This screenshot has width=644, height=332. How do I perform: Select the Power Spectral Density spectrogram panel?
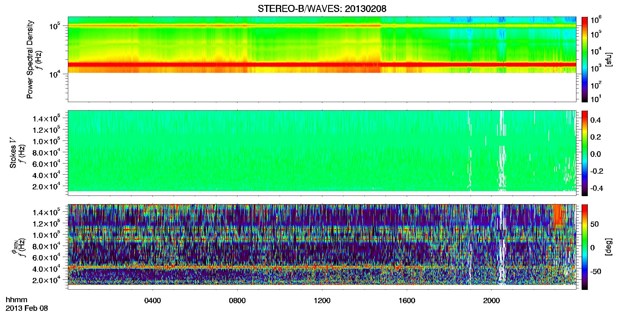[322, 59]
